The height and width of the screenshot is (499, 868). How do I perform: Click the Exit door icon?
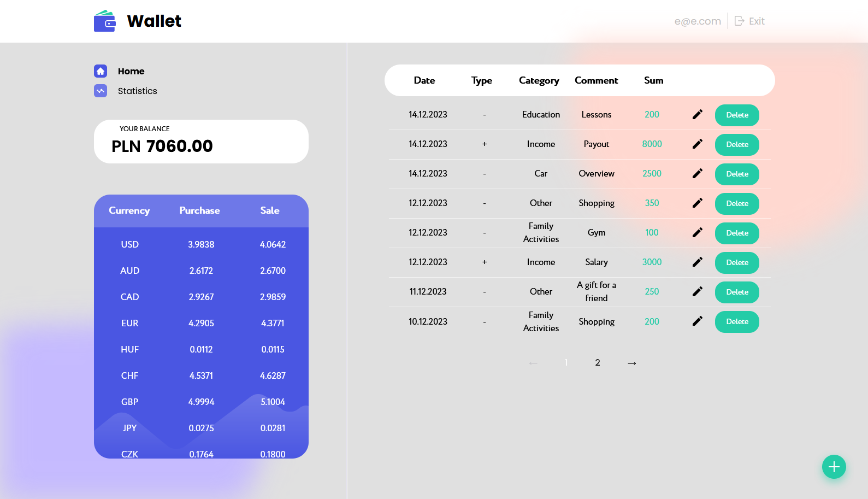[740, 21]
